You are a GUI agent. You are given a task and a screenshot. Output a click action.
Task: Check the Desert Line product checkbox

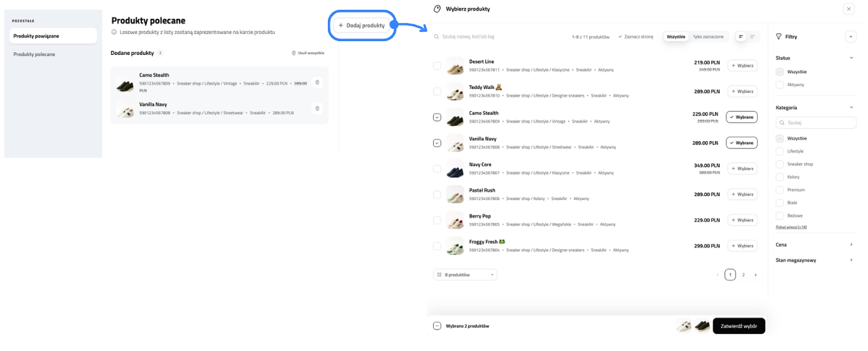[x=437, y=66]
